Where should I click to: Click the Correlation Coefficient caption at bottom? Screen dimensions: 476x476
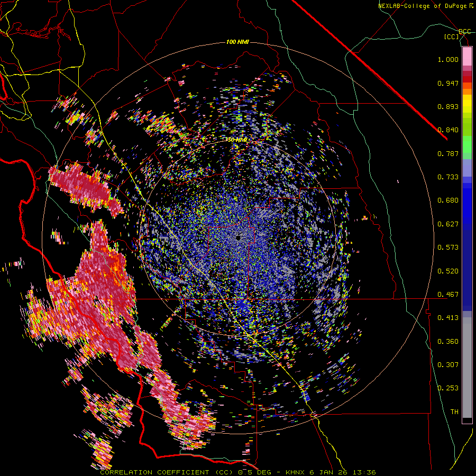pos(237,472)
